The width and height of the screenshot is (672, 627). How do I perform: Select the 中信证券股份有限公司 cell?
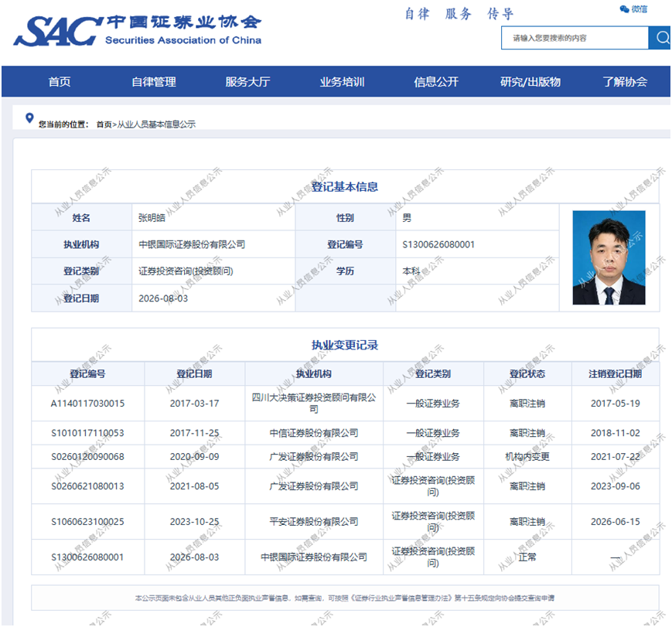pyautogui.click(x=314, y=433)
